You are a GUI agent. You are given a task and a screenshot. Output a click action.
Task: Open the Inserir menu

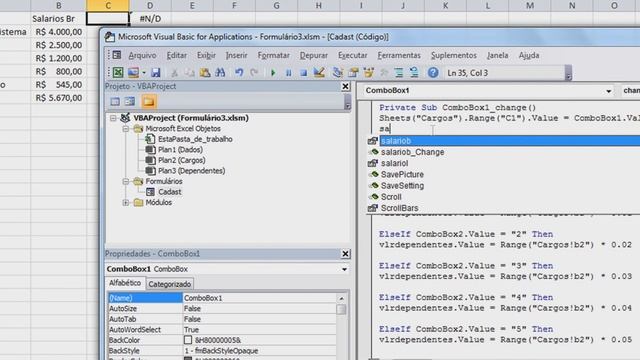[237, 55]
